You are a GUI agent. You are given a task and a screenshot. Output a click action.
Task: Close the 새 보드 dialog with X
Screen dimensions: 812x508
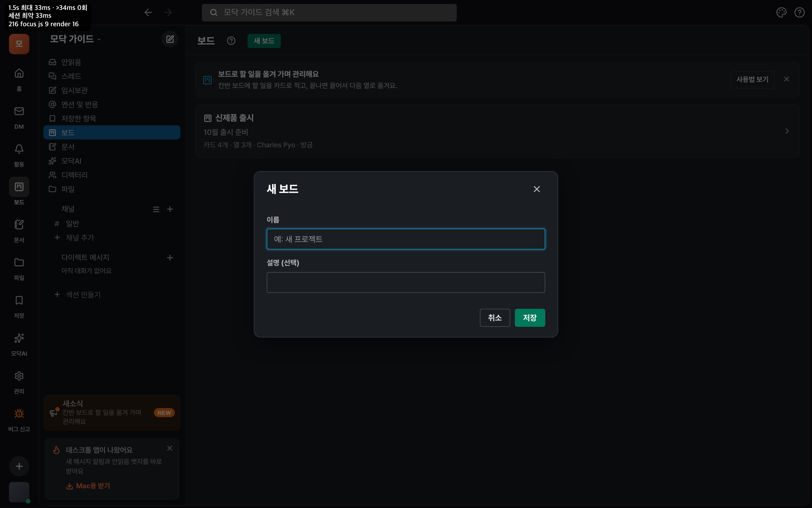(x=537, y=189)
